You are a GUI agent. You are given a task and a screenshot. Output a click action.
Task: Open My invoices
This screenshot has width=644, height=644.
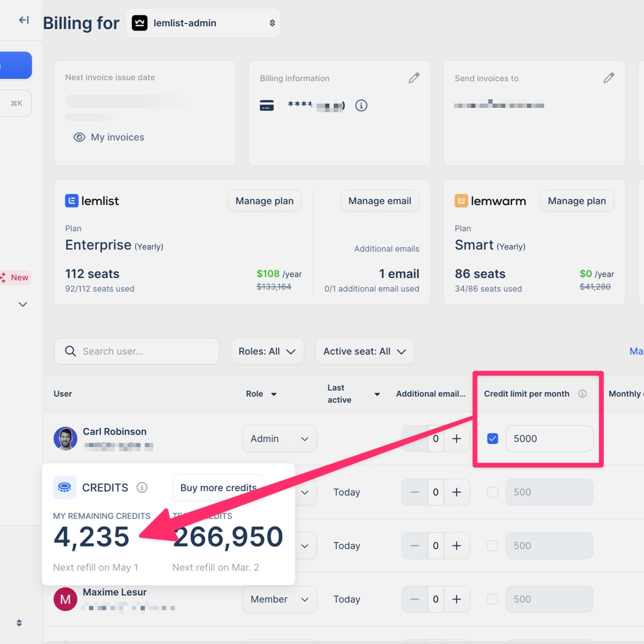click(108, 137)
